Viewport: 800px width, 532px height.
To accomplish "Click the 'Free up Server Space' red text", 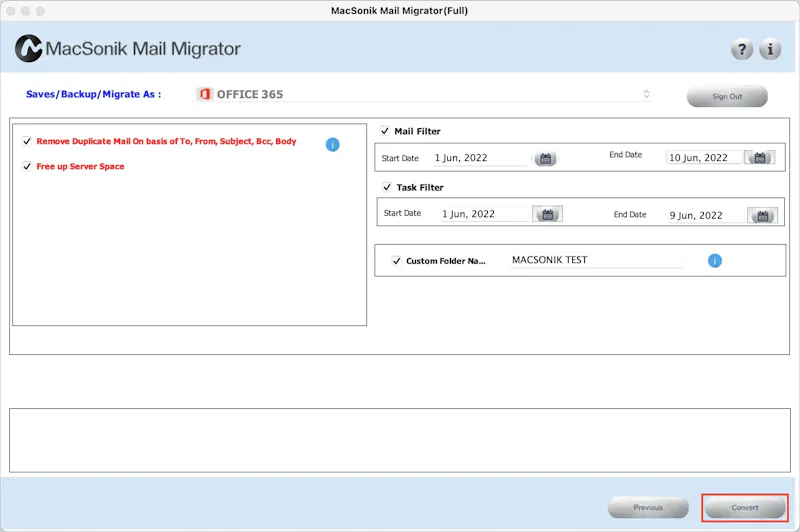I will tap(80, 166).
